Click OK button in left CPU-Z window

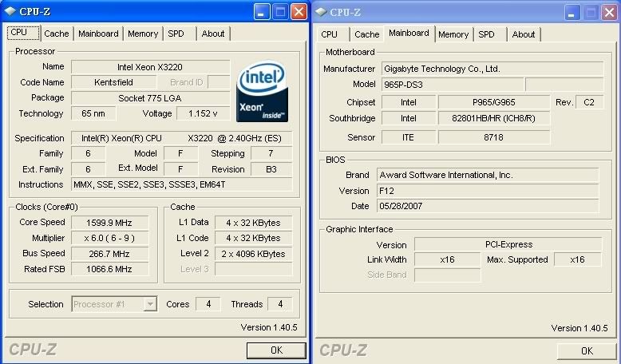click(x=276, y=350)
